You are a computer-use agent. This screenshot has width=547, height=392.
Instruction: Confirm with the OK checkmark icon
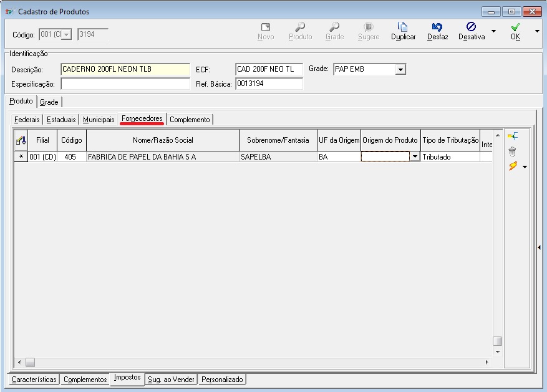pyautogui.click(x=515, y=27)
